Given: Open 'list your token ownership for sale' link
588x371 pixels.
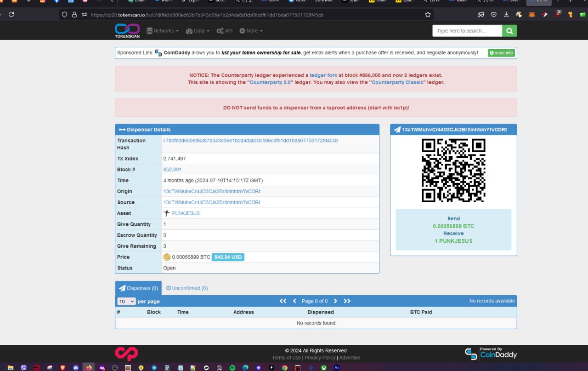Looking at the screenshot, I should click(x=261, y=53).
